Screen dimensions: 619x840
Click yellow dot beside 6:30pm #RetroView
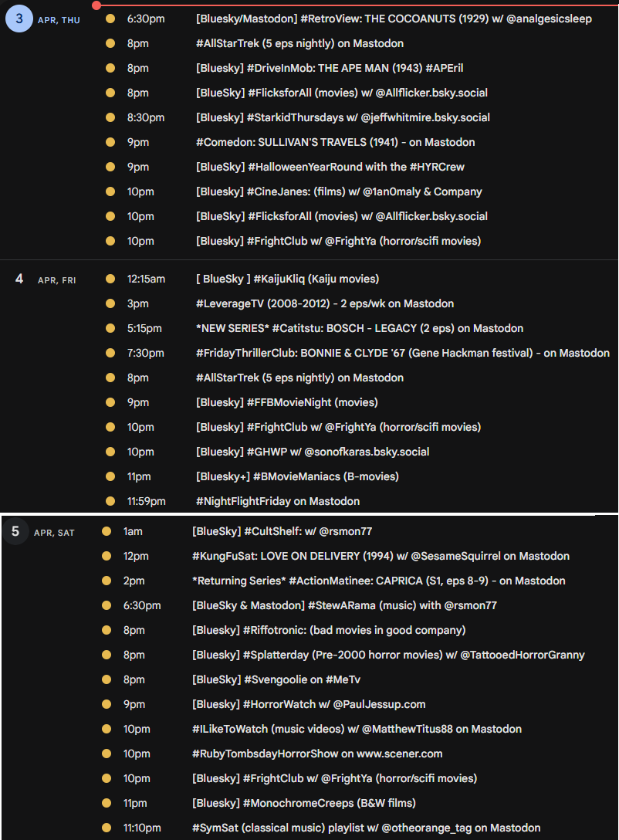110,19
